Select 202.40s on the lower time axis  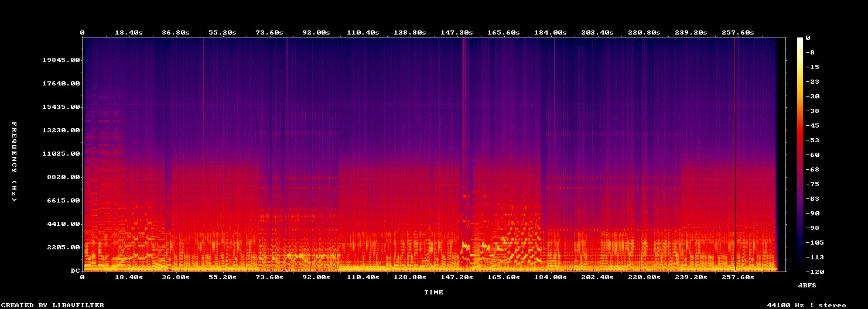pyautogui.click(x=597, y=277)
